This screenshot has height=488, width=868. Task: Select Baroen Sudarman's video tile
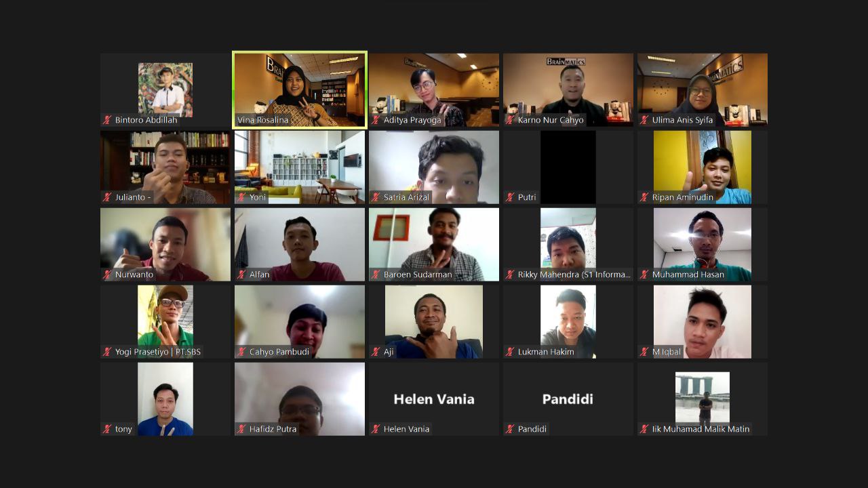click(x=434, y=245)
